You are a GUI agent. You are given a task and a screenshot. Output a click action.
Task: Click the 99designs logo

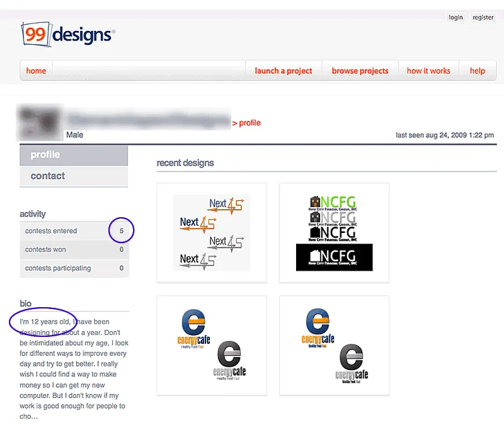pos(68,34)
